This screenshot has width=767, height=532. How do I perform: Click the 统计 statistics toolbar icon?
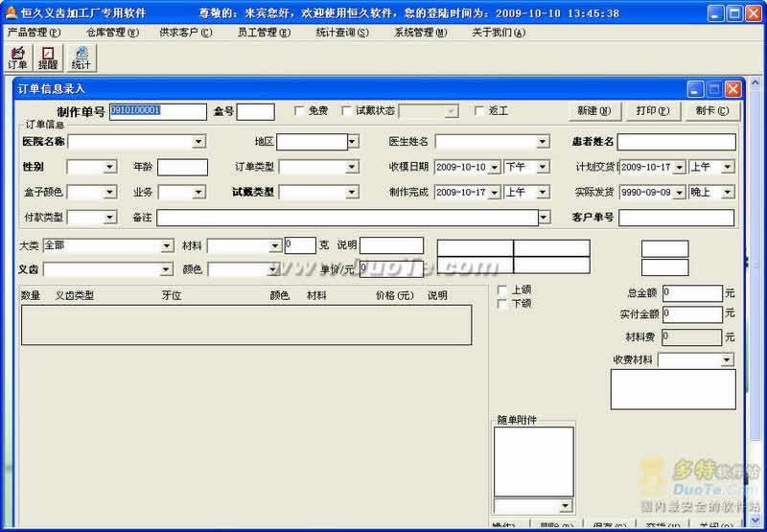point(81,57)
